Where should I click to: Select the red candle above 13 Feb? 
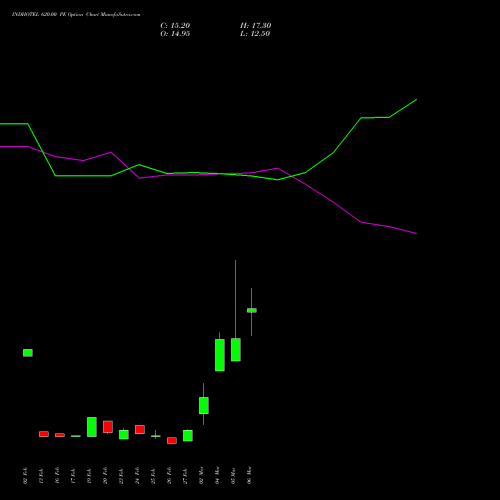[x=44, y=434]
